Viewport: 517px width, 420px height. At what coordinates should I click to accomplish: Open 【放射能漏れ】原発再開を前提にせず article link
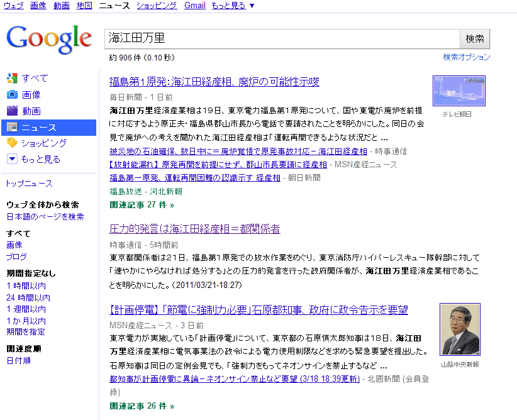pyautogui.click(x=218, y=165)
